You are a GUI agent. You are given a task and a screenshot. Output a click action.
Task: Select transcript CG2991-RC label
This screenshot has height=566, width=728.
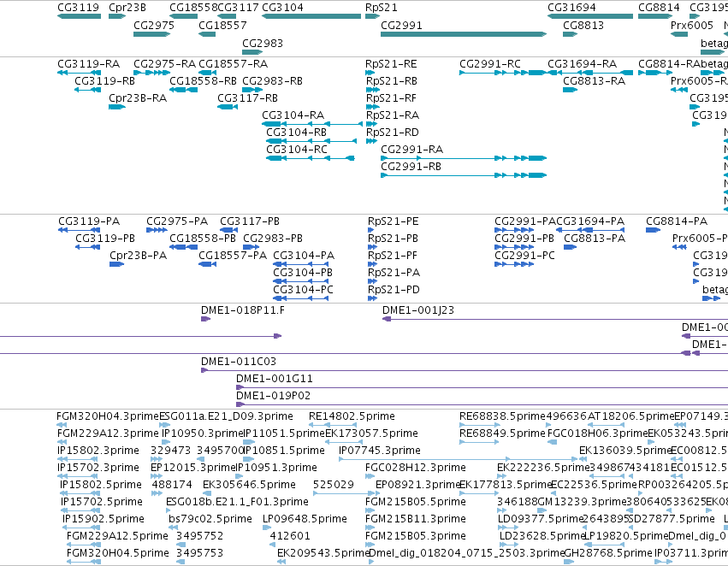(490, 63)
